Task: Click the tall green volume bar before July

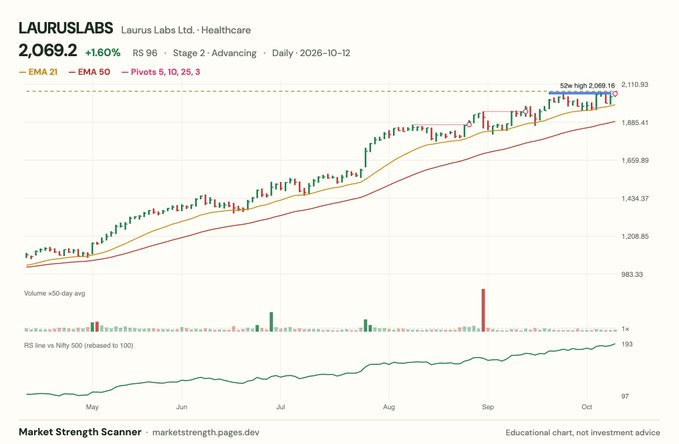Action: click(x=272, y=322)
